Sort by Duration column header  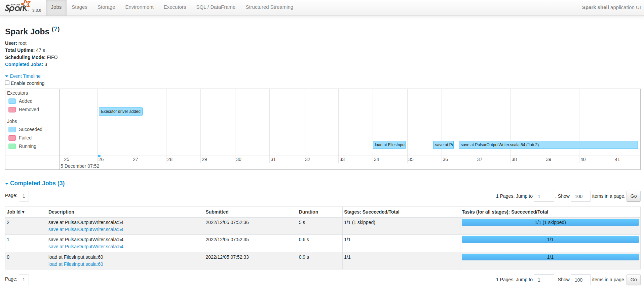click(308, 212)
